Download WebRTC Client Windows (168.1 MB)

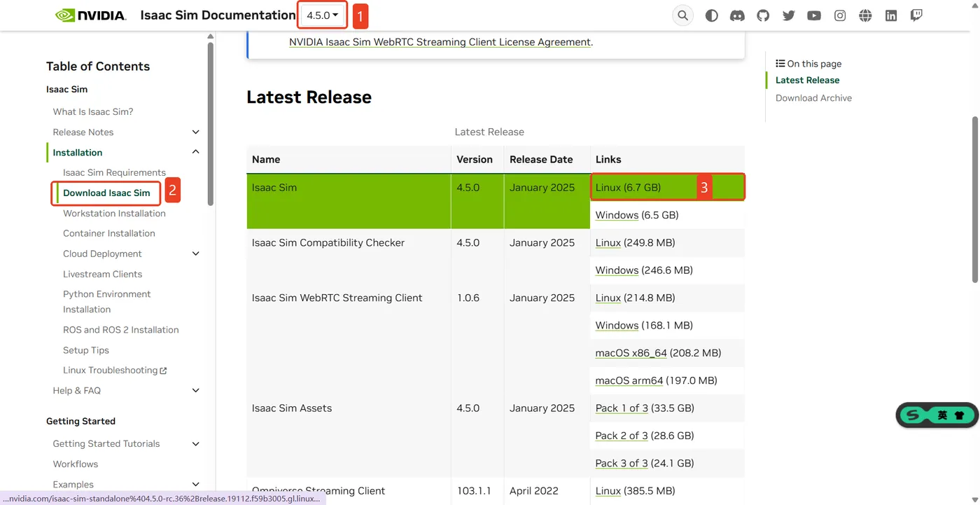click(x=617, y=325)
